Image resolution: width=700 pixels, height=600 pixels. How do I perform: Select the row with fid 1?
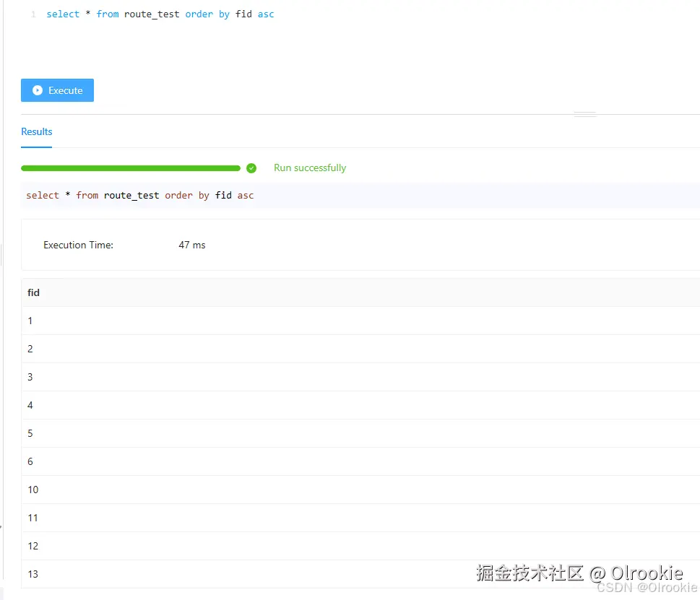pyautogui.click(x=30, y=321)
